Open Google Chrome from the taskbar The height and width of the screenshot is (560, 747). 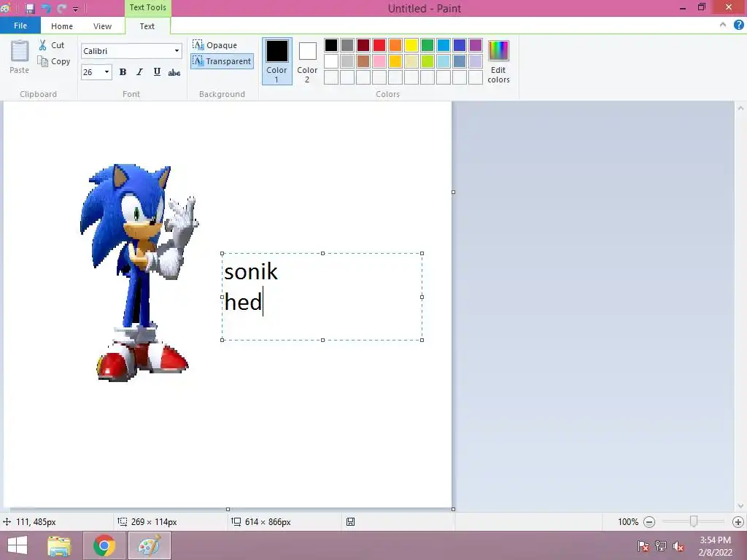point(104,545)
